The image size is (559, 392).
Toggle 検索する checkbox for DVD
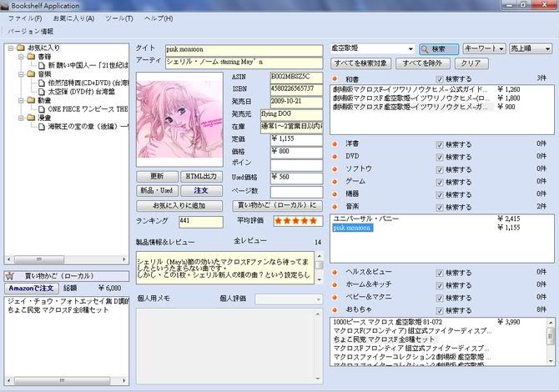pos(440,157)
